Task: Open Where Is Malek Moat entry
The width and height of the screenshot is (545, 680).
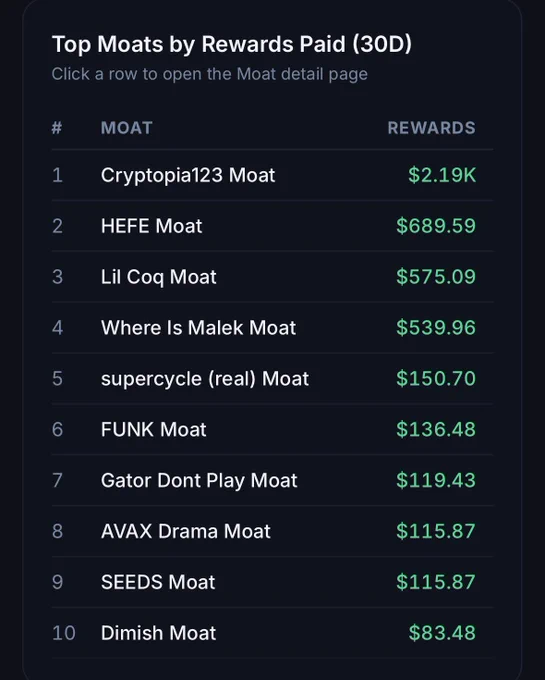Action: (272, 327)
